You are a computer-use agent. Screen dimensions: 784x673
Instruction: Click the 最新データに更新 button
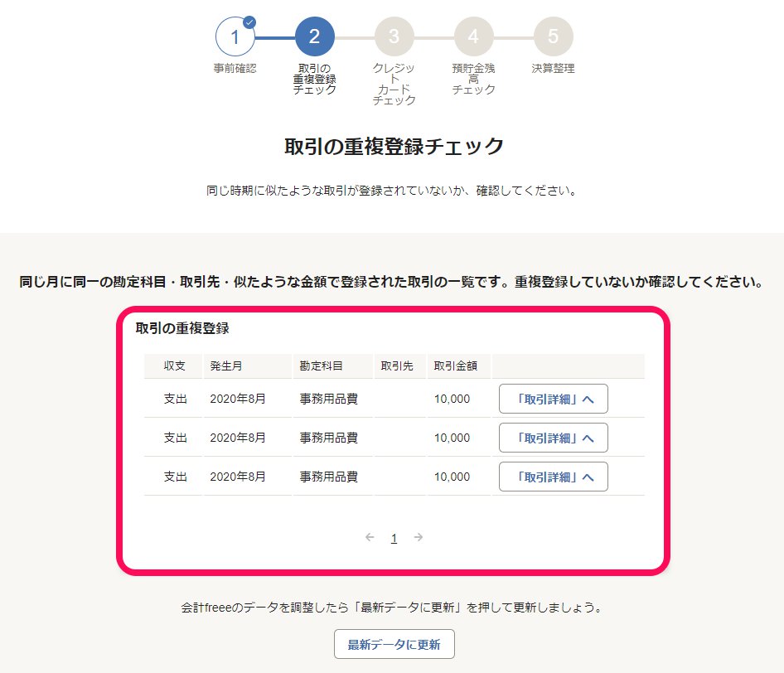pos(394,644)
